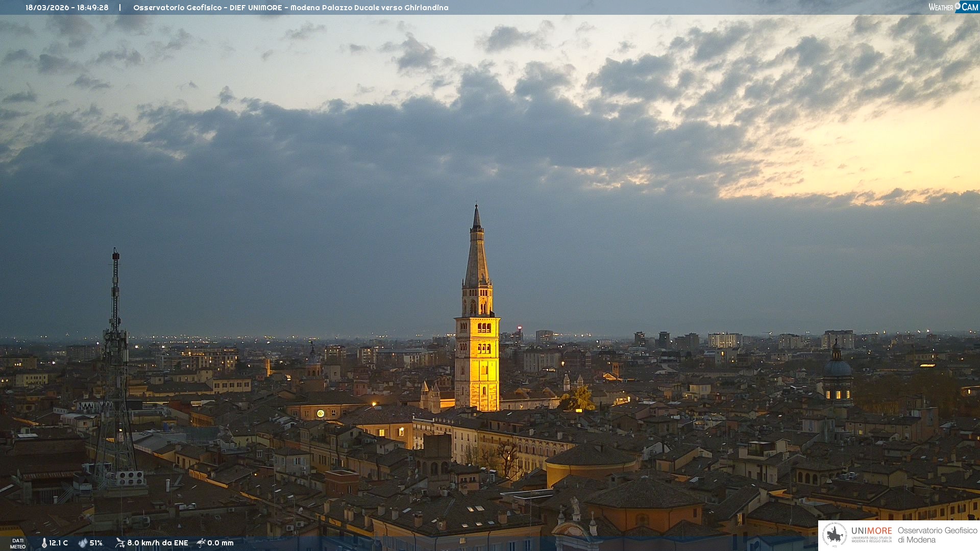Click the 51% humidity value

tap(96, 543)
